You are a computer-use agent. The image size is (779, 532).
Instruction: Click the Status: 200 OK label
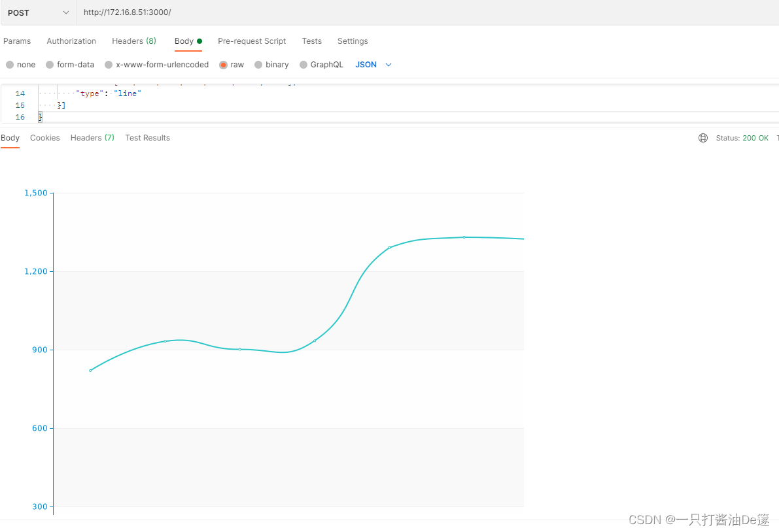pos(742,138)
